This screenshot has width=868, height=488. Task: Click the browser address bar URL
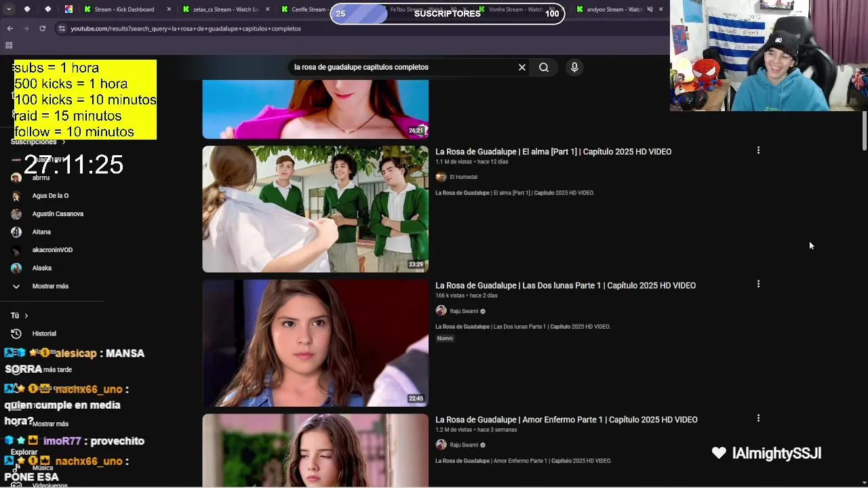(x=186, y=28)
